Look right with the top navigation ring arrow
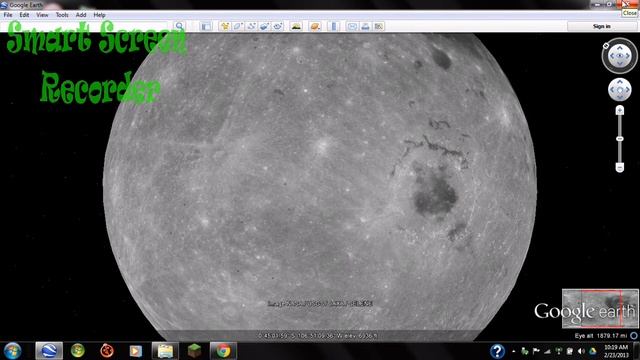 point(628,56)
